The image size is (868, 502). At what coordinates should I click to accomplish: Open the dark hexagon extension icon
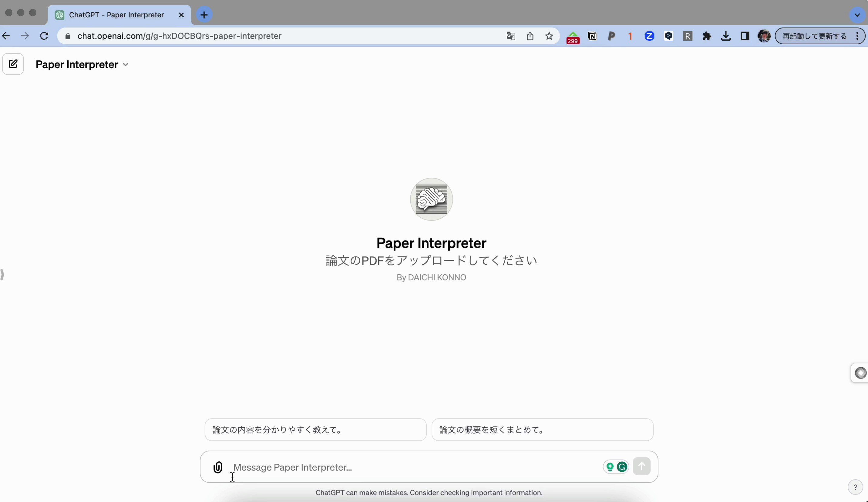click(x=668, y=36)
